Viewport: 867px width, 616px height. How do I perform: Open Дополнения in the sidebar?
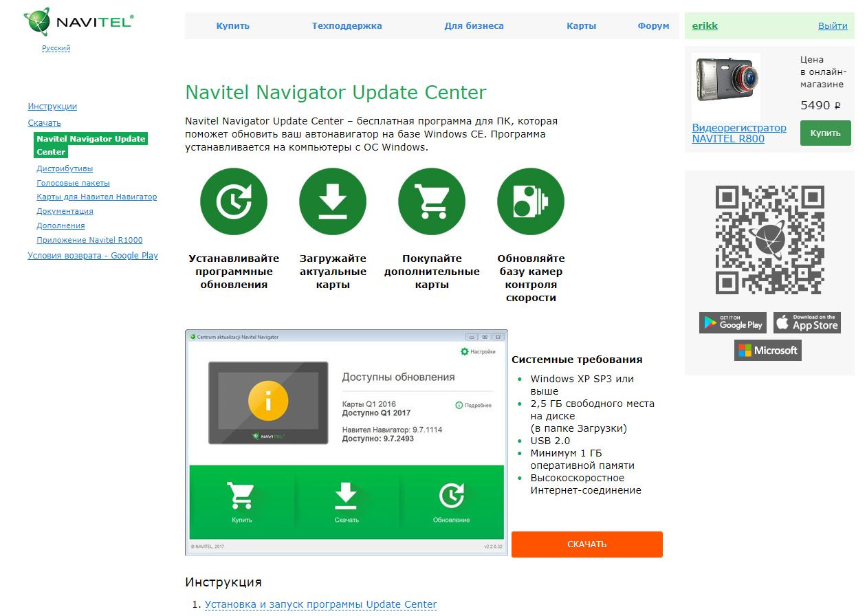point(61,225)
